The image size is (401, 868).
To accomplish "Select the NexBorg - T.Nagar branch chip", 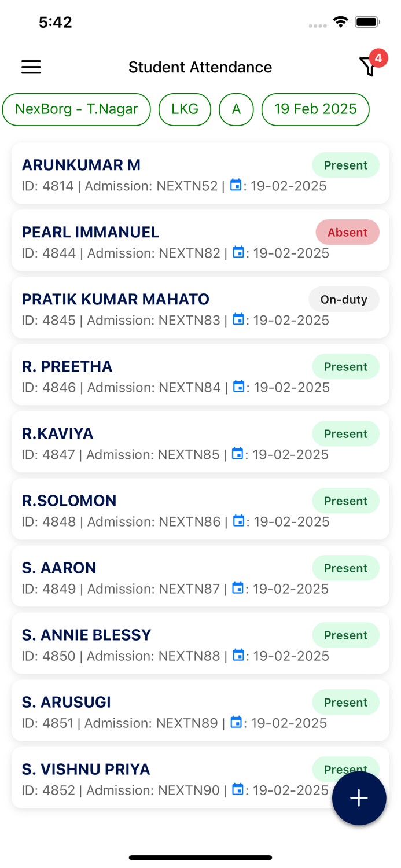I will tap(76, 109).
